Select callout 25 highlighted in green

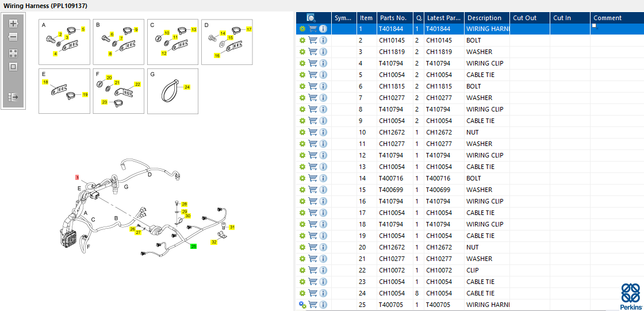[x=193, y=247]
